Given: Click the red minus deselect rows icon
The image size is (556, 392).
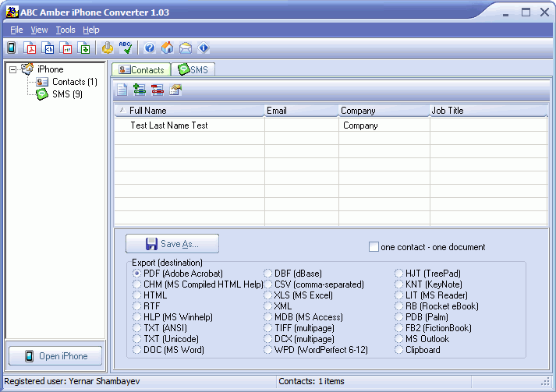Looking at the screenshot, I should (x=158, y=90).
